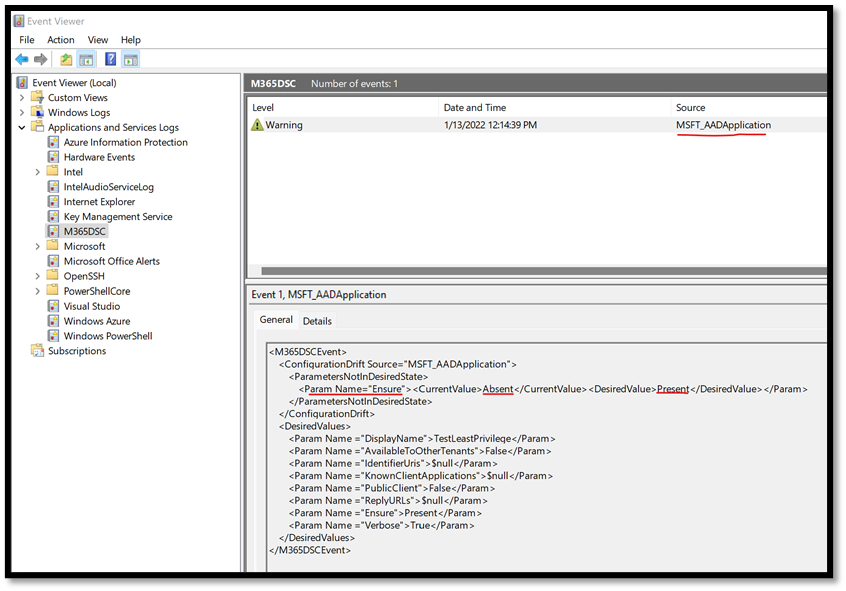The width and height of the screenshot is (846, 591).
Task: Click the MSFT_AADApplication source cell
Action: pyautogui.click(x=724, y=125)
